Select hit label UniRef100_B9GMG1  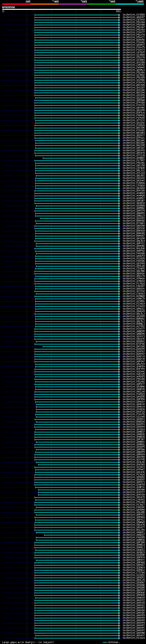(134, 342)
